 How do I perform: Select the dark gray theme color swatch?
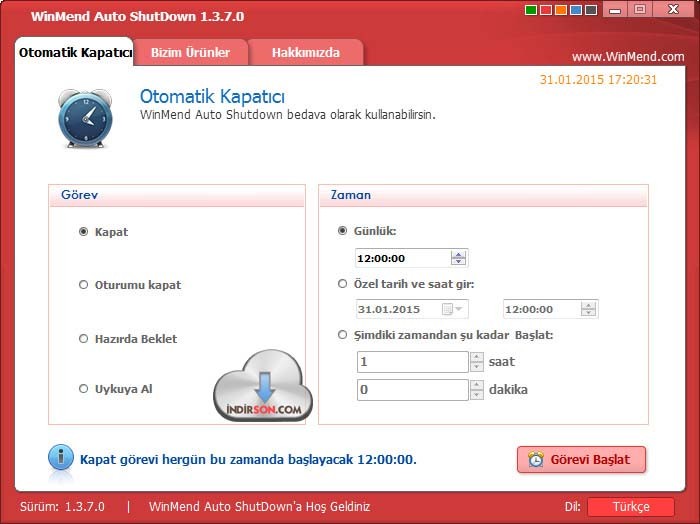coord(591,10)
